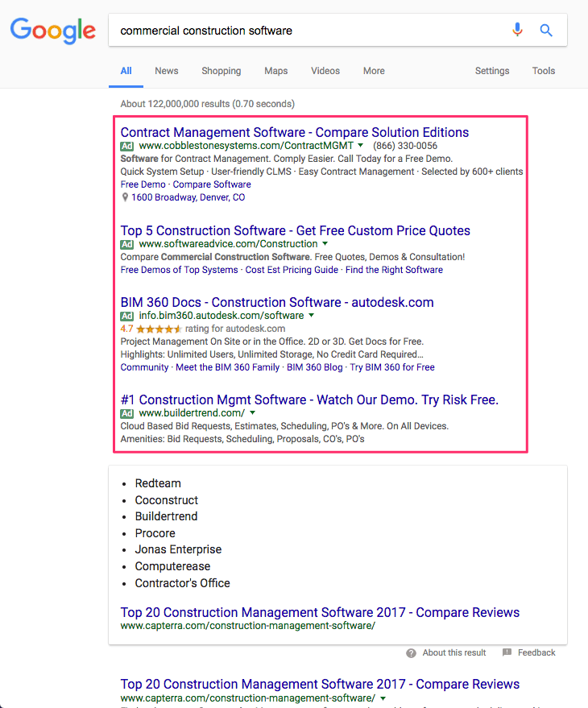588x708 pixels.
Task: Open Top 5 Construction Software ad title
Action: (x=296, y=230)
